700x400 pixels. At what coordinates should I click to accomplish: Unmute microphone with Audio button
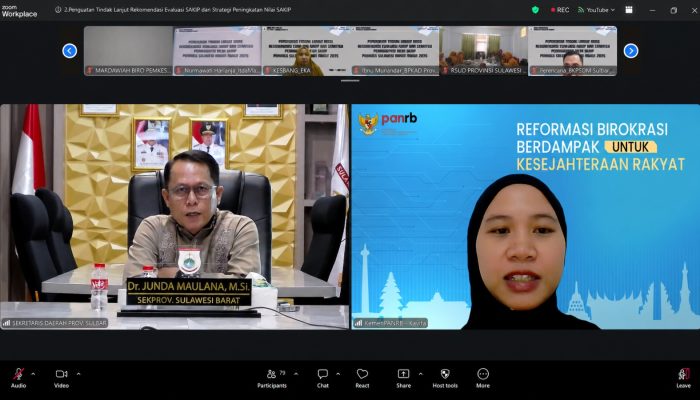point(18,378)
